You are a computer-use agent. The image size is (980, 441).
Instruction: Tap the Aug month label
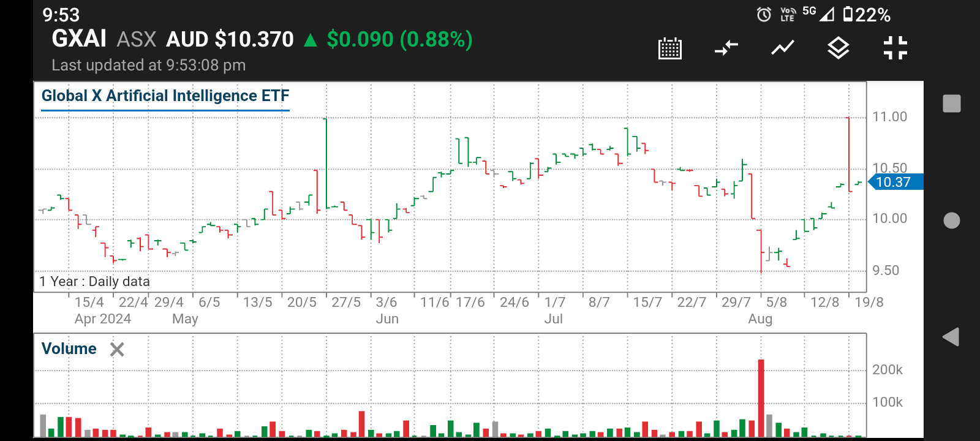click(760, 318)
